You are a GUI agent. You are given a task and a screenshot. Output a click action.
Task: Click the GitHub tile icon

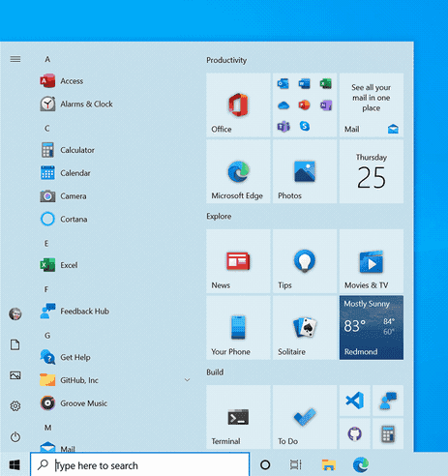coord(355,433)
